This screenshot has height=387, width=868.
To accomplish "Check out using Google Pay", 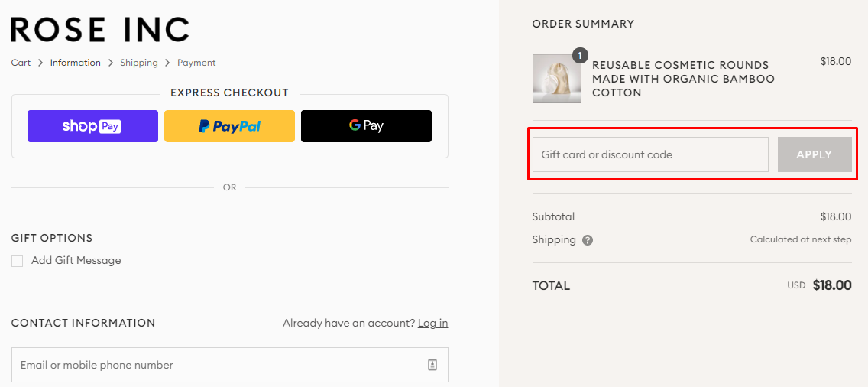I will pos(366,126).
